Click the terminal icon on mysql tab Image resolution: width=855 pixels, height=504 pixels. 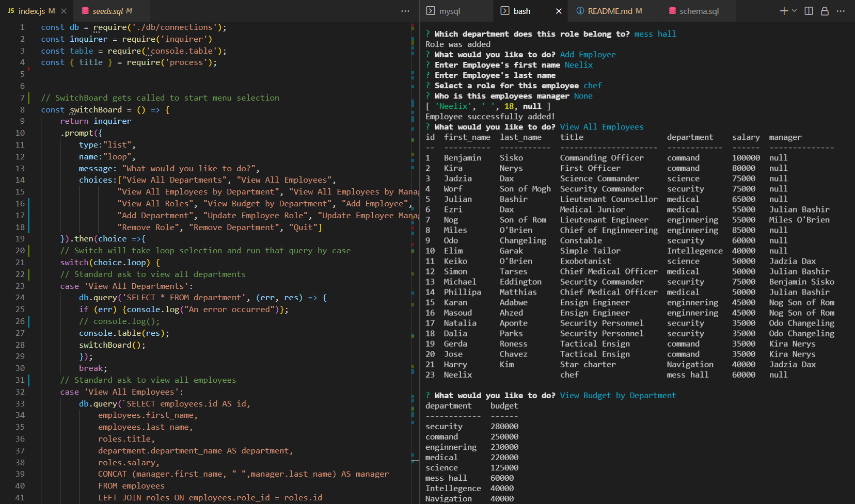431,11
